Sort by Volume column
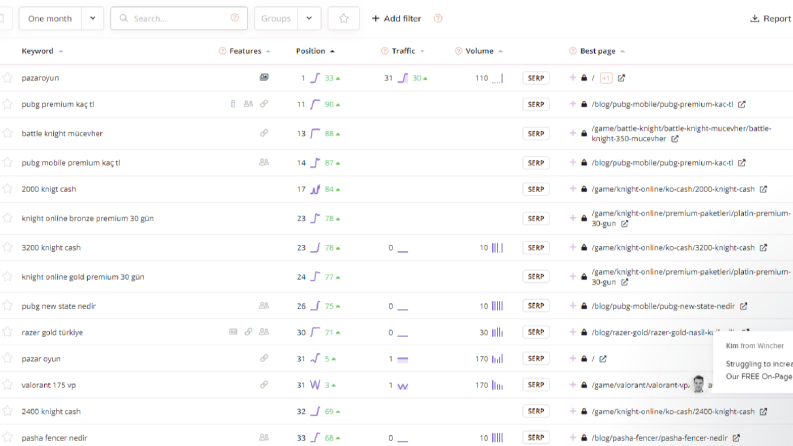This screenshot has width=793, height=446. [x=484, y=51]
